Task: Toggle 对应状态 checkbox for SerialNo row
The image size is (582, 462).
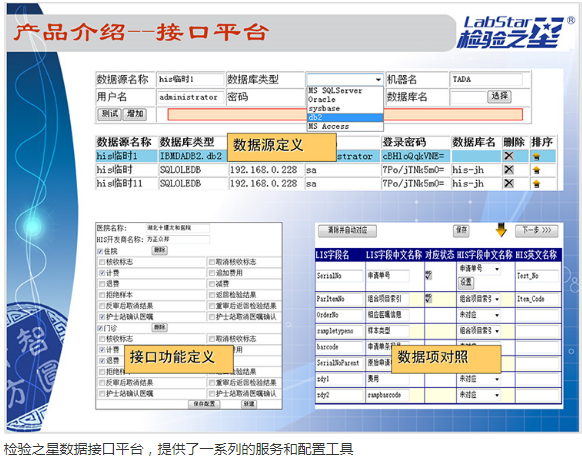Action: coord(429,275)
